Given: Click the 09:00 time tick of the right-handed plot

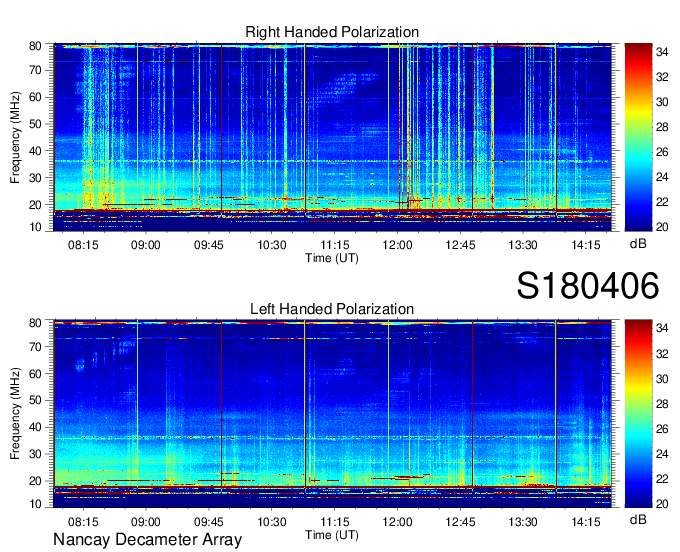Looking at the screenshot, I should click(x=146, y=245).
